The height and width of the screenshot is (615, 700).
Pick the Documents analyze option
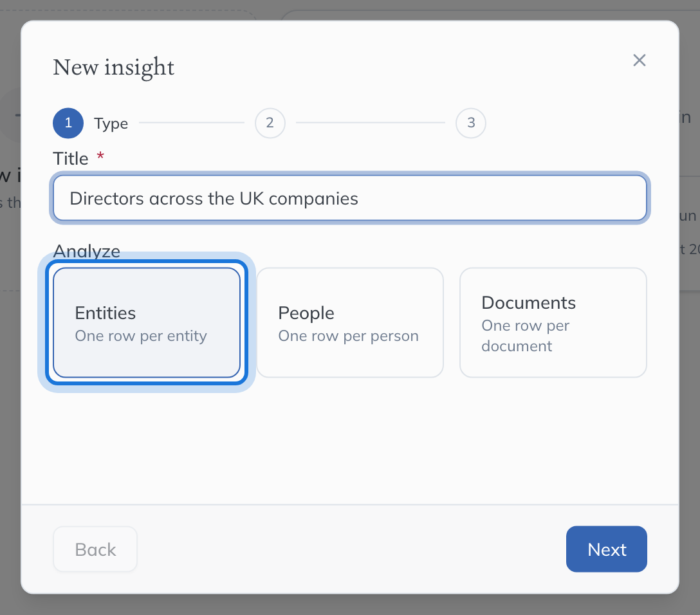[x=553, y=322]
